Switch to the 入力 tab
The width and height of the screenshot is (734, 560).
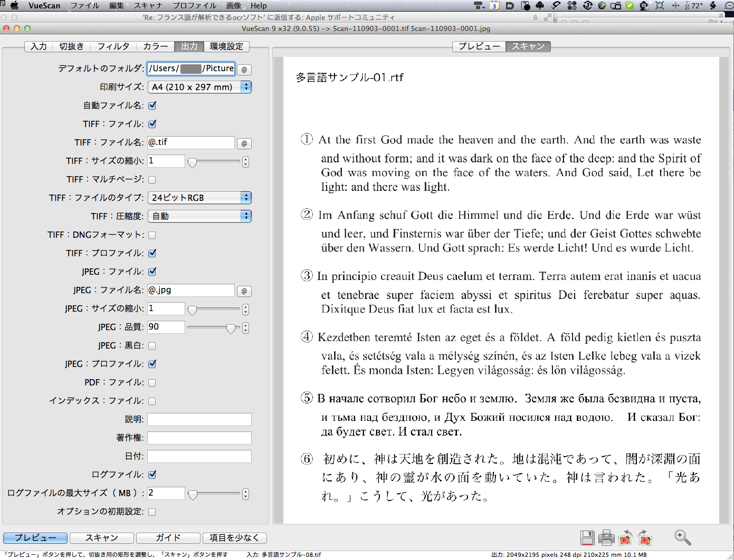[x=39, y=46]
